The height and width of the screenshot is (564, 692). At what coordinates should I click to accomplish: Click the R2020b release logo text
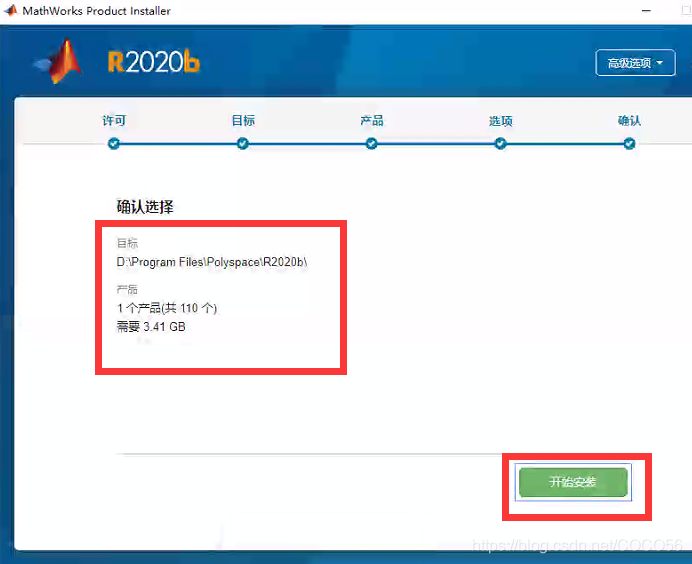coord(154,62)
